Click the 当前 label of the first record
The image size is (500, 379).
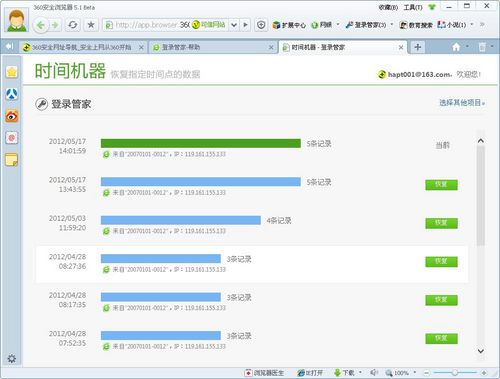pos(443,145)
